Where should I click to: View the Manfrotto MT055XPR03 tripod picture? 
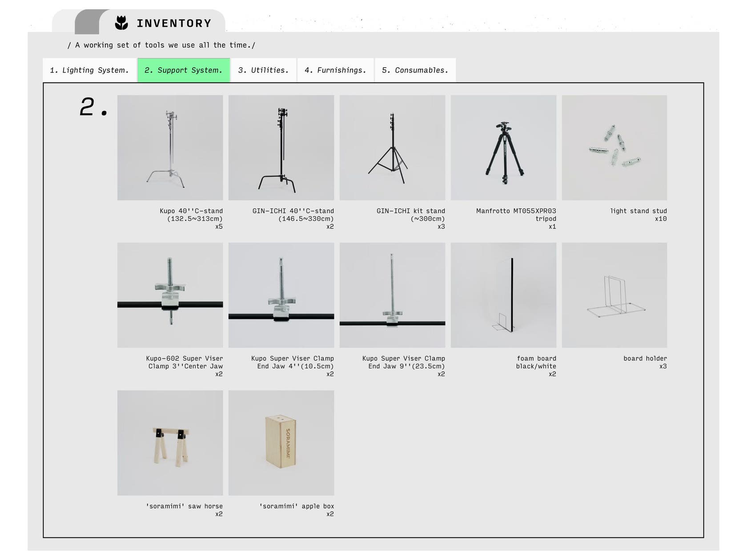click(x=503, y=148)
